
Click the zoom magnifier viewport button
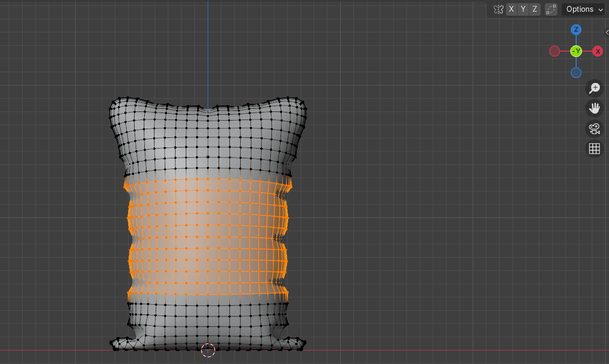pyautogui.click(x=594, y=88)
